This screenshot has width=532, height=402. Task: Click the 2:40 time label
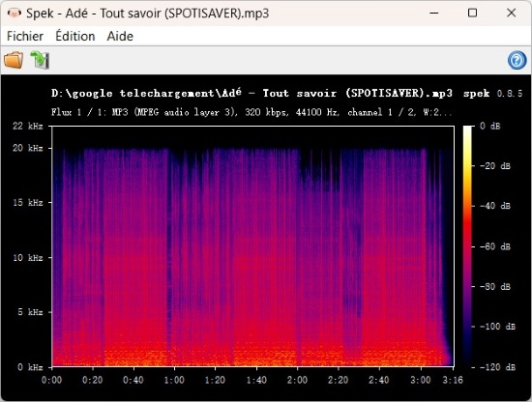click(379, 380)
